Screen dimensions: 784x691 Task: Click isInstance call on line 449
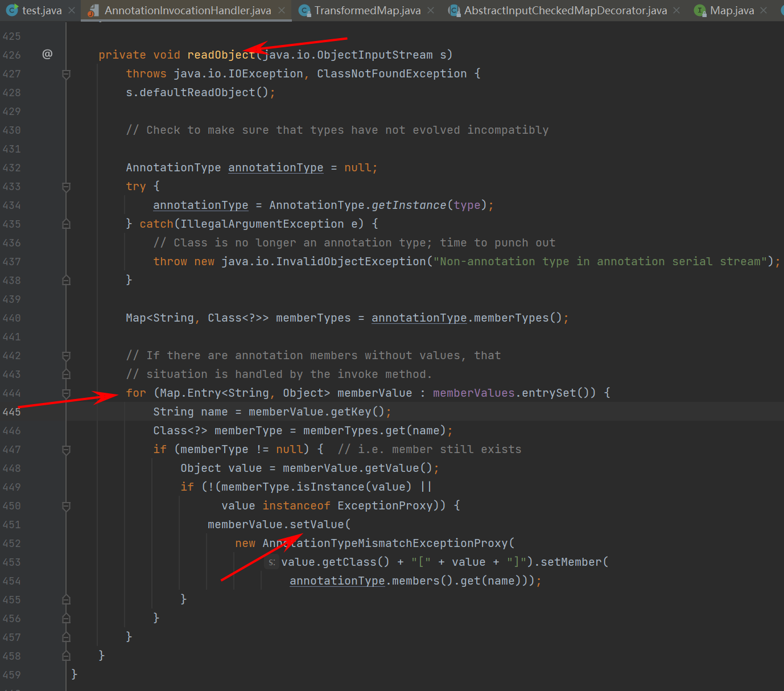tap(330, 487)
